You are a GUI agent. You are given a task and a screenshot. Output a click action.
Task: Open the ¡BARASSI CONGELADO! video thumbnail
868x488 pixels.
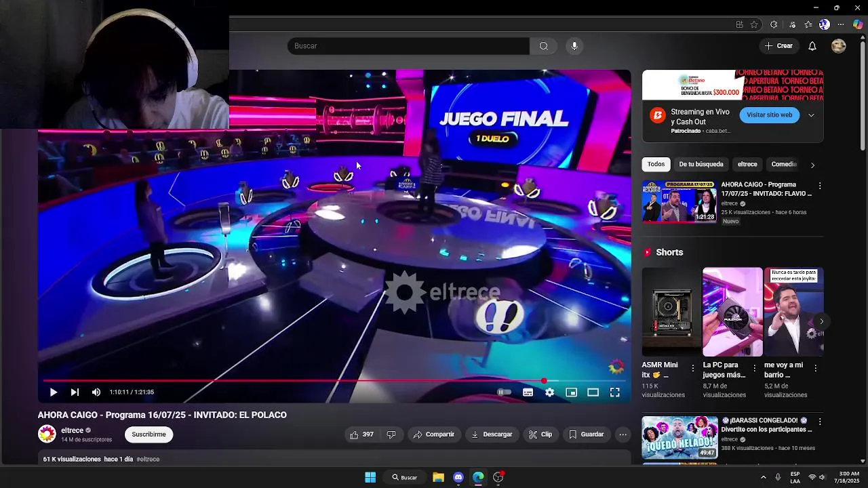pyautogui.click(x=679, y=437)
